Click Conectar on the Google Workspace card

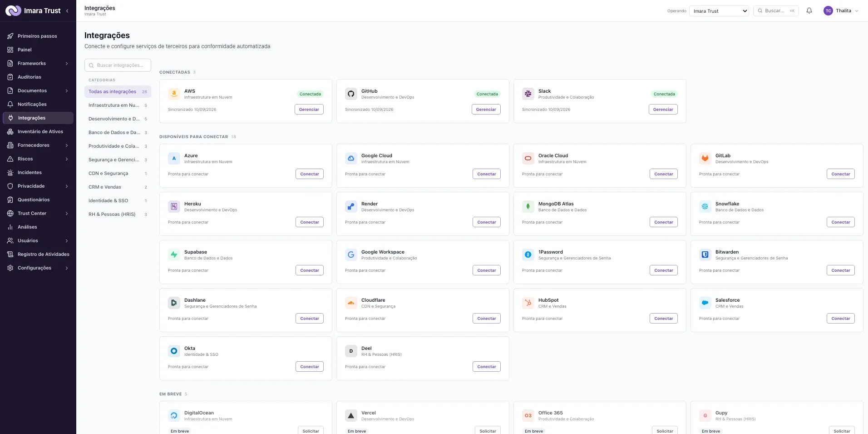(x=487, y=270)
